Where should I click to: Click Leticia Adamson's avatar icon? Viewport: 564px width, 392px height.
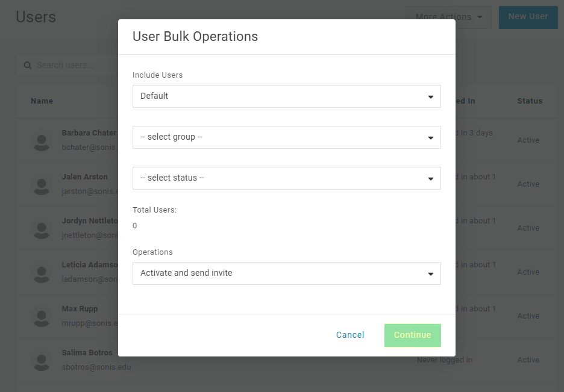pyautogui.click(x=42, y=273)
